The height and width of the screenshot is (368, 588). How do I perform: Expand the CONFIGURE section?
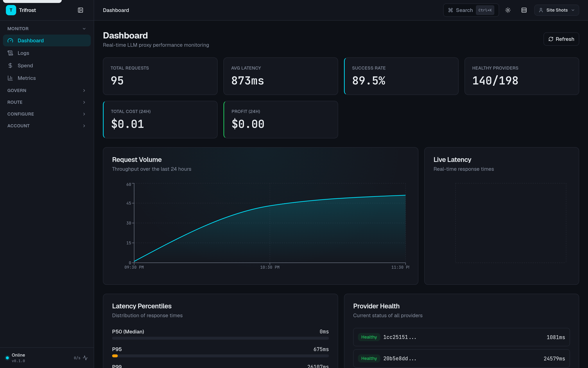47,114
